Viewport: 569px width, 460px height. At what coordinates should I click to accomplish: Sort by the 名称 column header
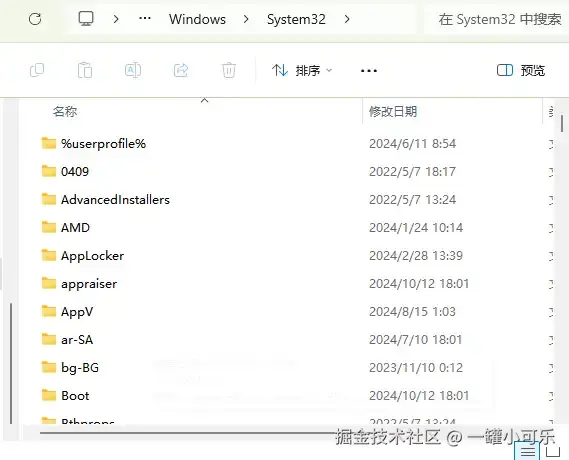[65, 111]
